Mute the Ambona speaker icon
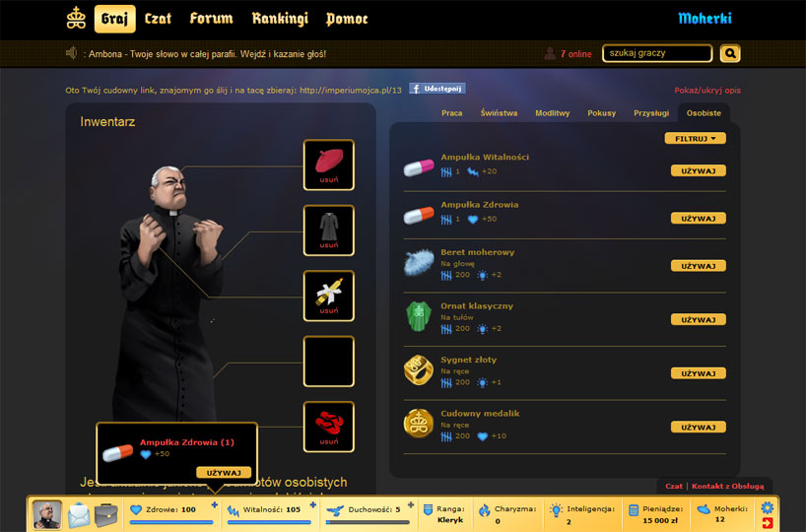806x532 pixels. (72, 53)
